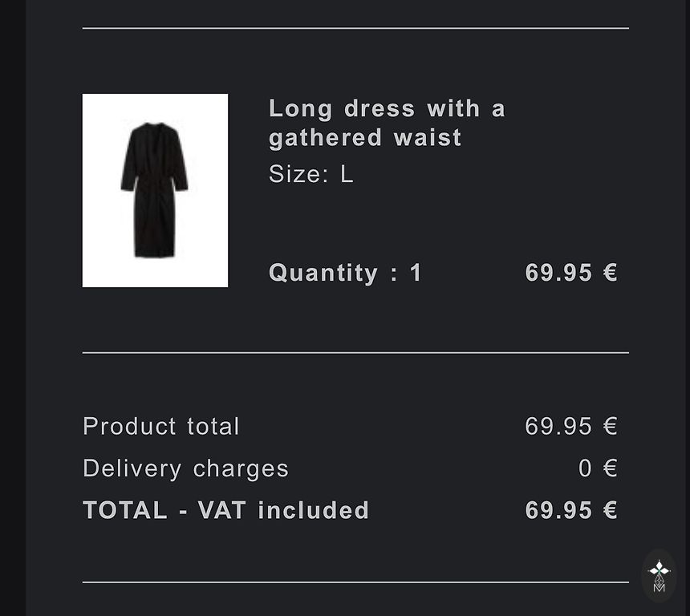Click the divider between product and totals

pyautogui.click(x=355, y=352)
